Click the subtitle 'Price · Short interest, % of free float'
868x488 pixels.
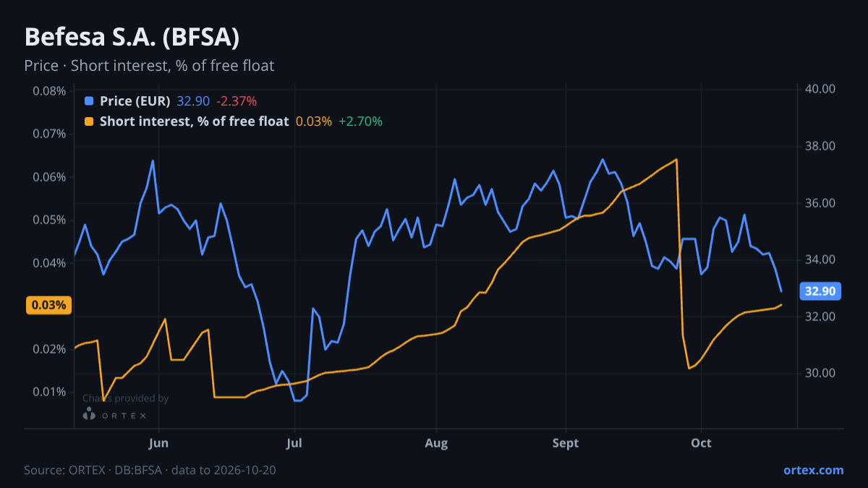149,66
